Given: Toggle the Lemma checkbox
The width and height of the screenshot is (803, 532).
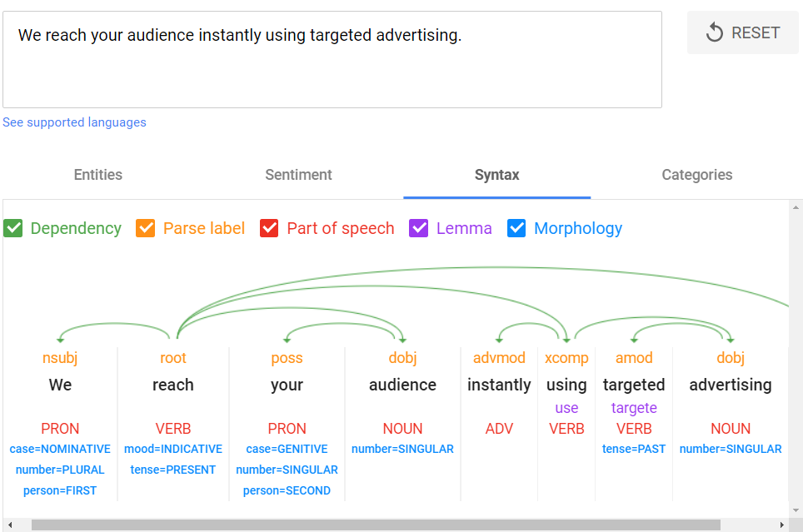Looking at the screenshot, I should 419,228.
